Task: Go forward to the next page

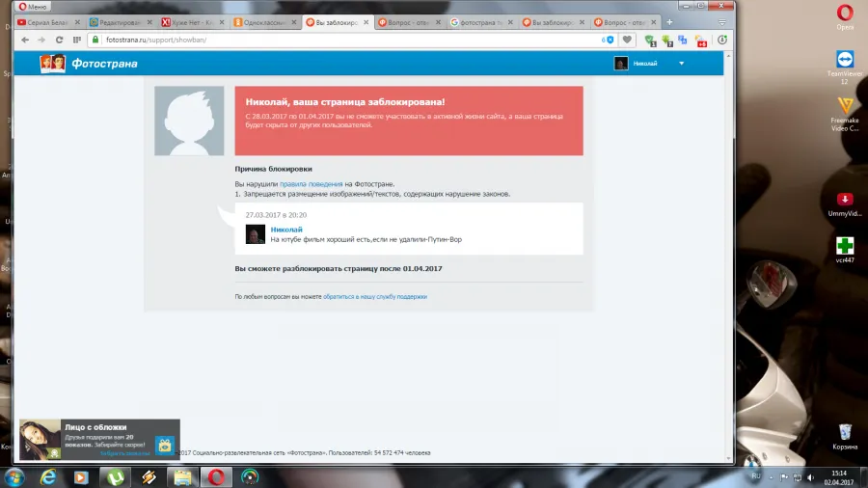Action: click(x=41, y=40)
